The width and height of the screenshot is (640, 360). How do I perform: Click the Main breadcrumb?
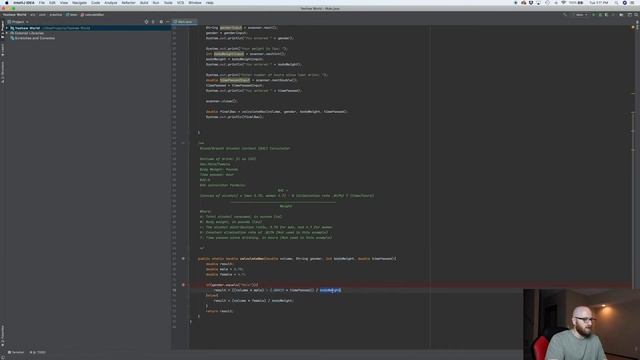(72, 15)
